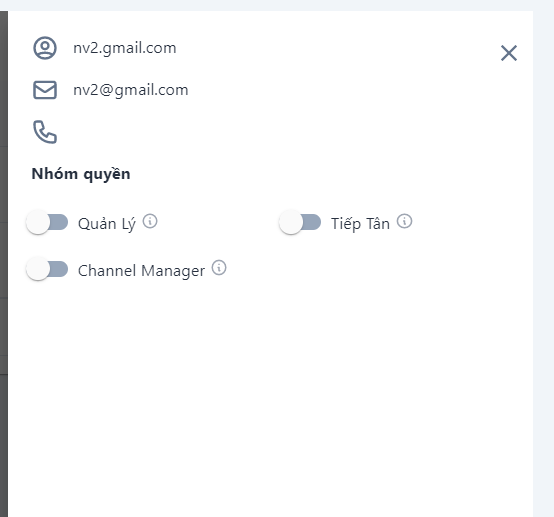
Task: Show info for Channel Manager role
Action: point(219,268)
